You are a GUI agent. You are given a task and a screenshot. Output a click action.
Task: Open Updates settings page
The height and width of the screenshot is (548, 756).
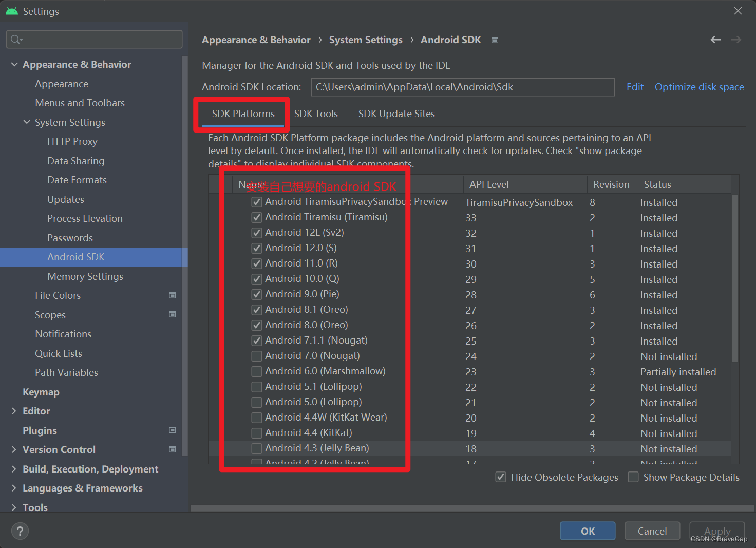pos(66,199)
